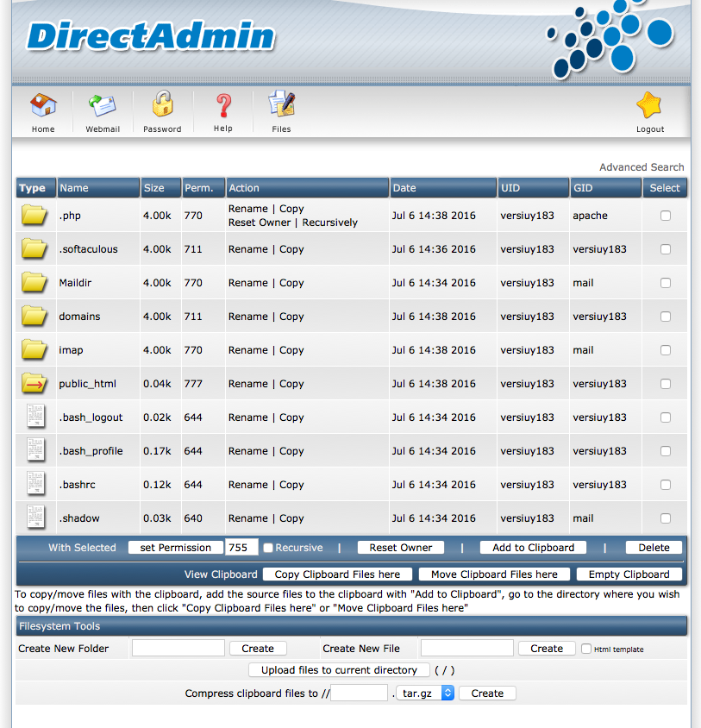The image size is (701, 728).
Task: Click Rename link for .php folder
Action: (x=248, y=209)
